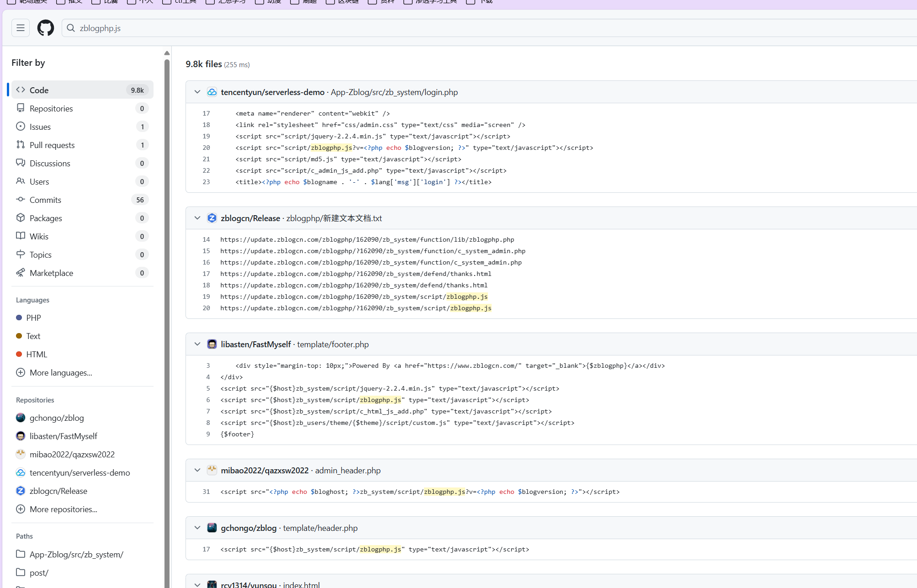Click mibao2022 avatar in result header
This screenshot has height=588, width=917.
tap(212, 470)
